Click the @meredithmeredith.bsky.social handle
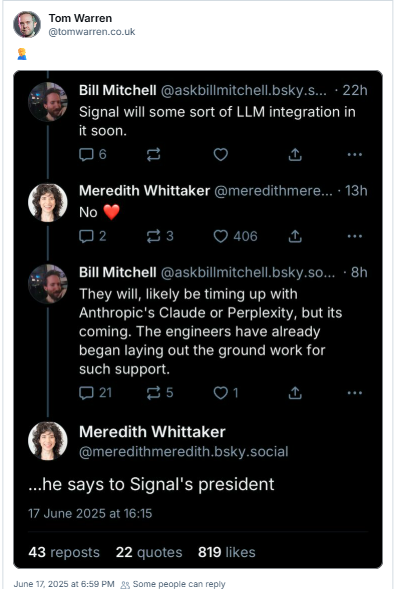This screenshot has width=396, height=589. pos(184,452)
